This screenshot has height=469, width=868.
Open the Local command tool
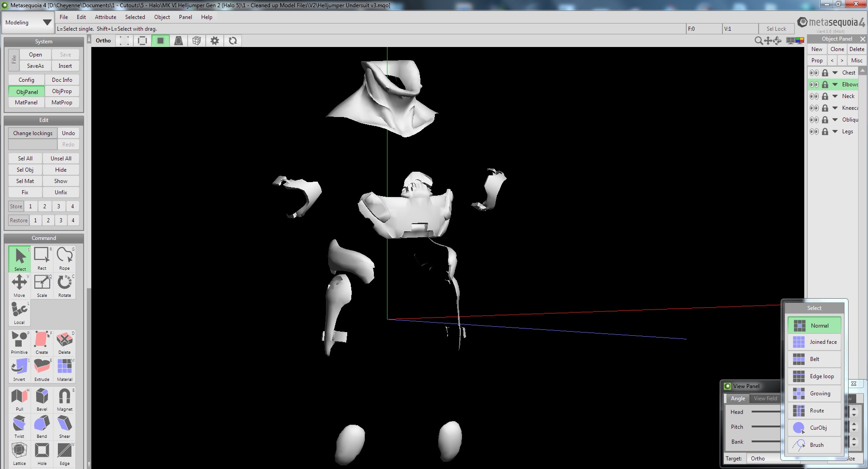point(19,313)
